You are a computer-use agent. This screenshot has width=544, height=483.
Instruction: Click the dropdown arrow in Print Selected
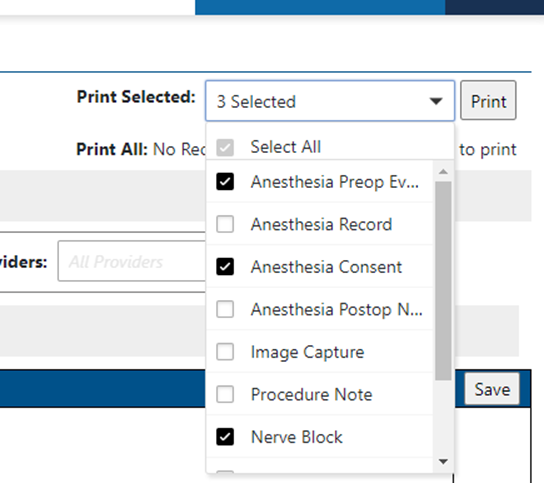pyautogui.click(x=436, y=101)
